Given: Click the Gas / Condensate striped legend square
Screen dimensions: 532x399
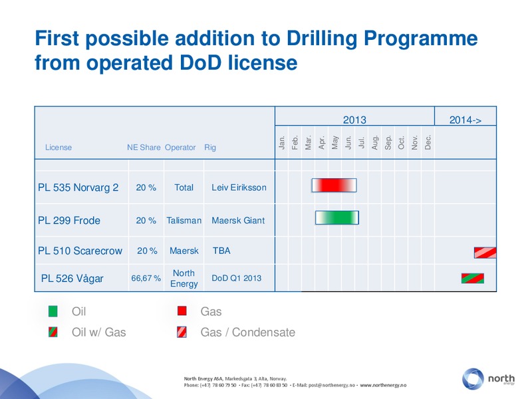Looking at the screenshot, I should coord(182,332).
